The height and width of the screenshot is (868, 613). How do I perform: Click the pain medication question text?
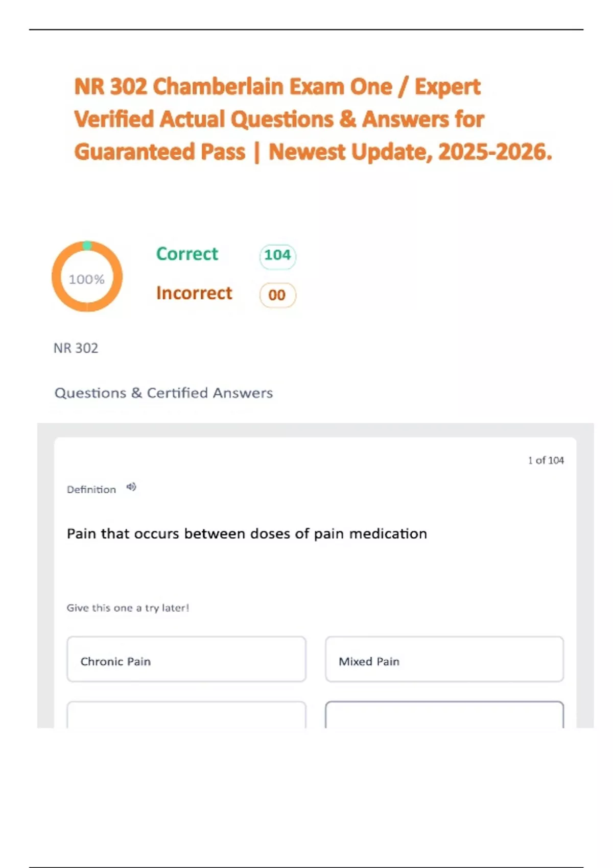point(247,534)
